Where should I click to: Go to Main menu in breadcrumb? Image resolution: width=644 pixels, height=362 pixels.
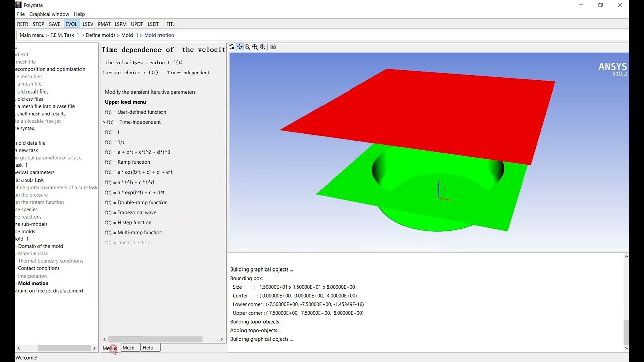(x=32, y=35)
